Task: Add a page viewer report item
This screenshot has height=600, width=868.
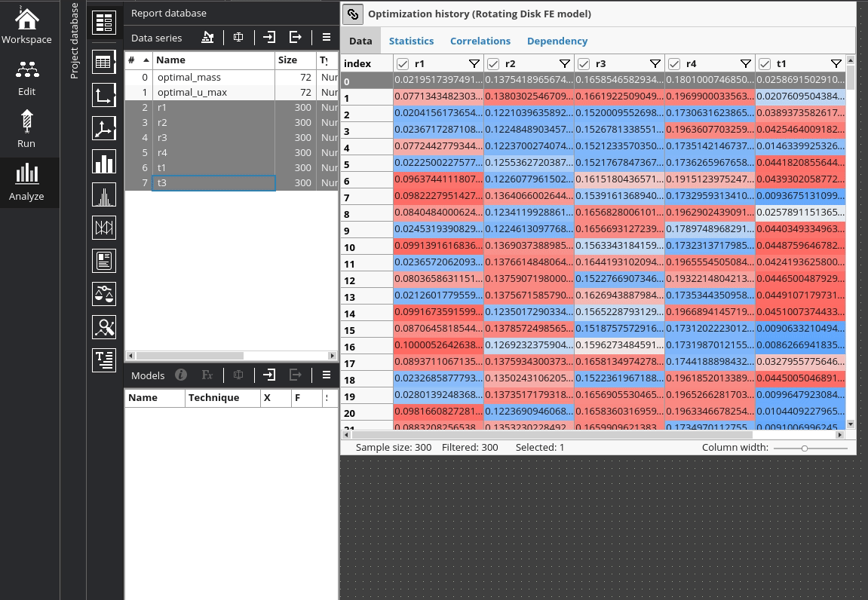Action: point(104,261)
